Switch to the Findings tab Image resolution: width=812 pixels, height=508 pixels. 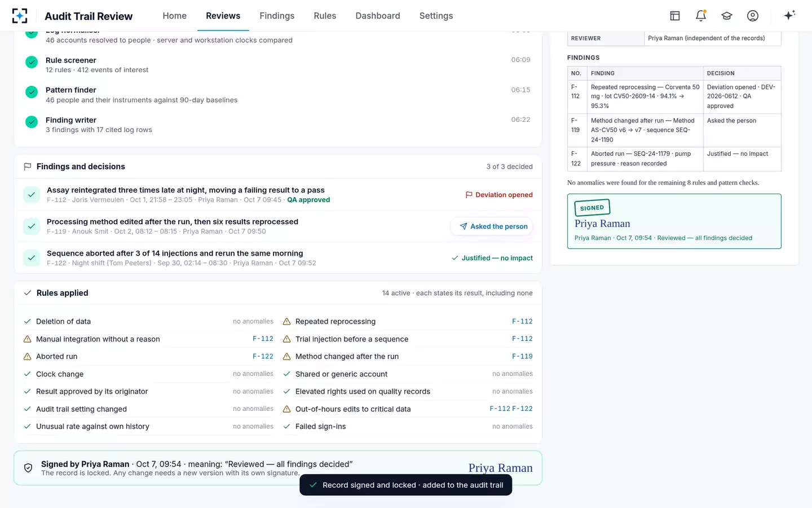(x=277, y=16)
